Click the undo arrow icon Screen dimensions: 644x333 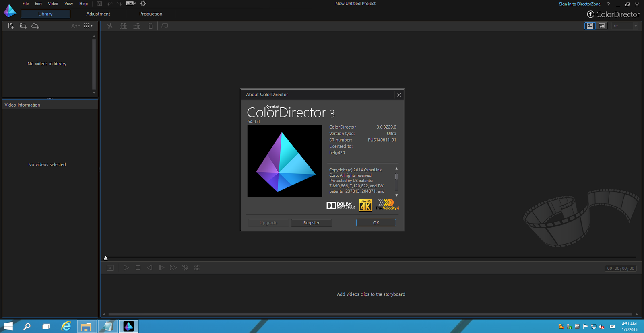(109, 4)
